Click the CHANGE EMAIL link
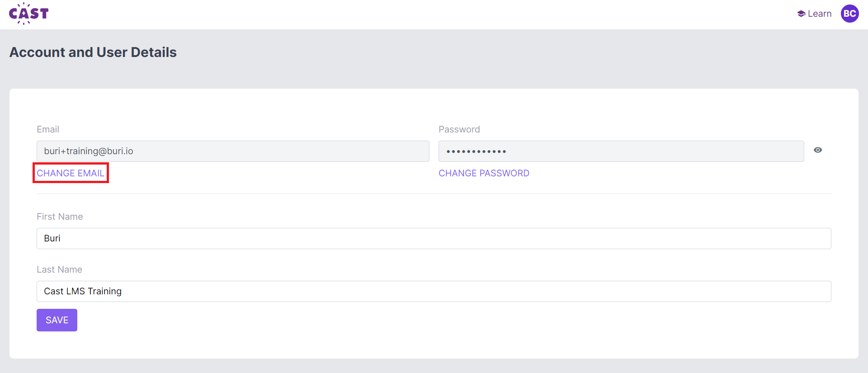 point(71,173)
